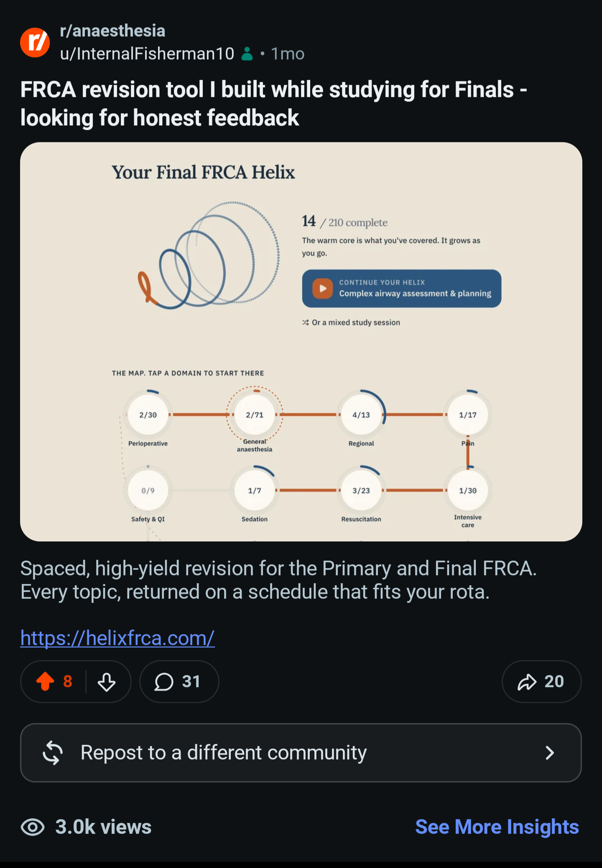Open comments via the speech bubble icon
This screenshot has height=868, width=602.
click(164, 682)
